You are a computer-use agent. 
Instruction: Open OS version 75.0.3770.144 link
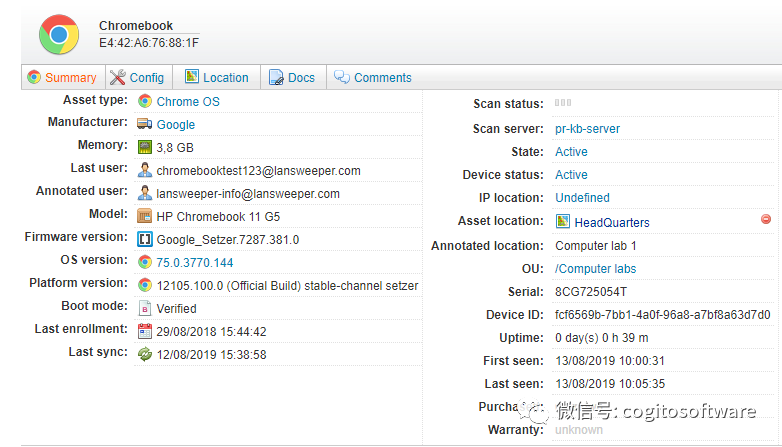(195, 263)
